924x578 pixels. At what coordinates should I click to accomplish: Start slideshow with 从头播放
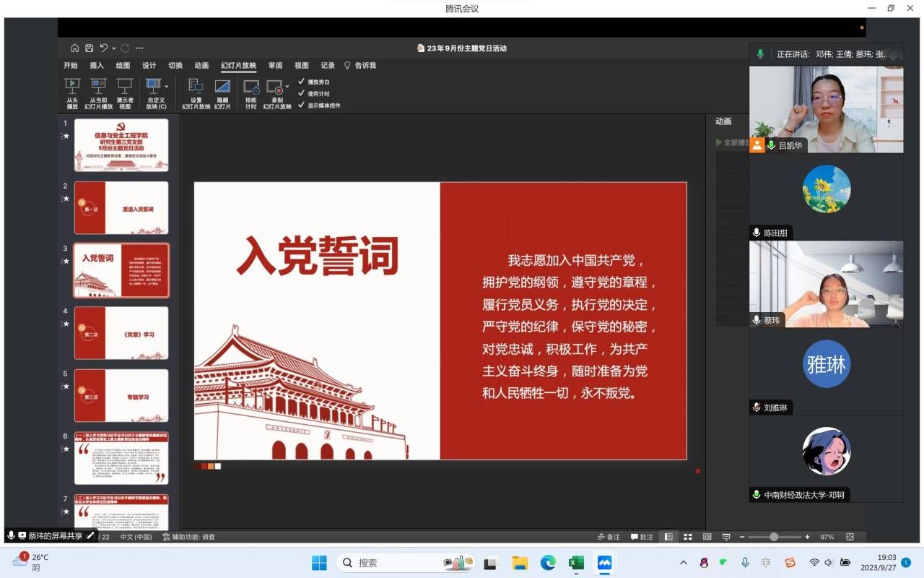click(x=72, y=94)
